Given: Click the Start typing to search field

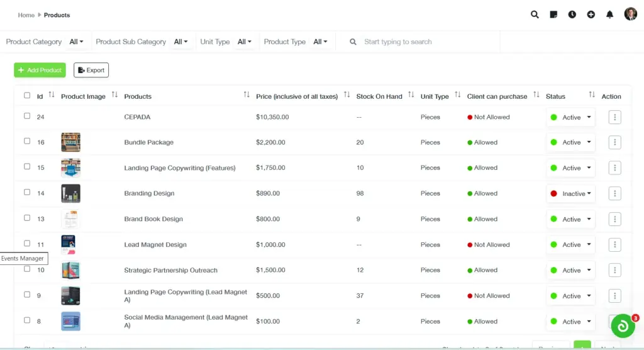Looking at the screenshot, I should click(x=429, y=42).
